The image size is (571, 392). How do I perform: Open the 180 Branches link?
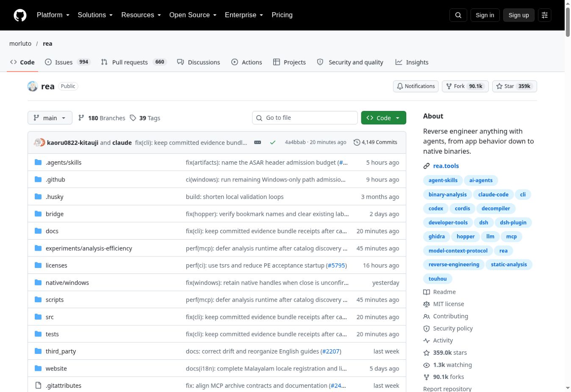point(102,118)
